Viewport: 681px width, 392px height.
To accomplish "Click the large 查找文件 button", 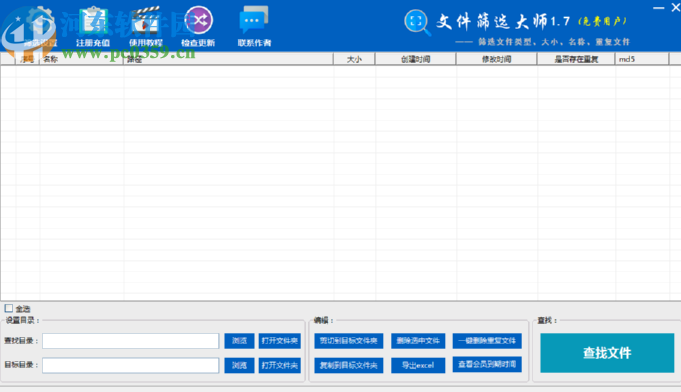I will pos(607,353).
